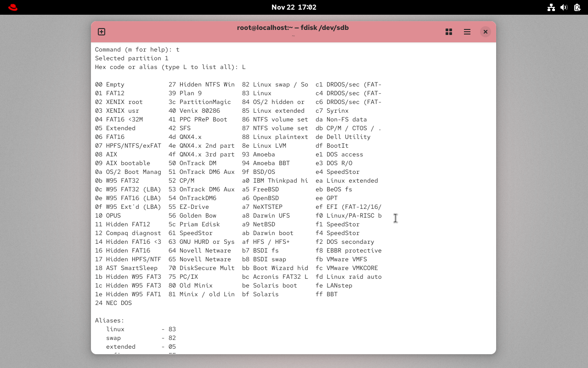The width and height of the screenshot is (588, 368).
Task: Click the Red Hat logo in the top bar
Action: click(x=12, y=7)
